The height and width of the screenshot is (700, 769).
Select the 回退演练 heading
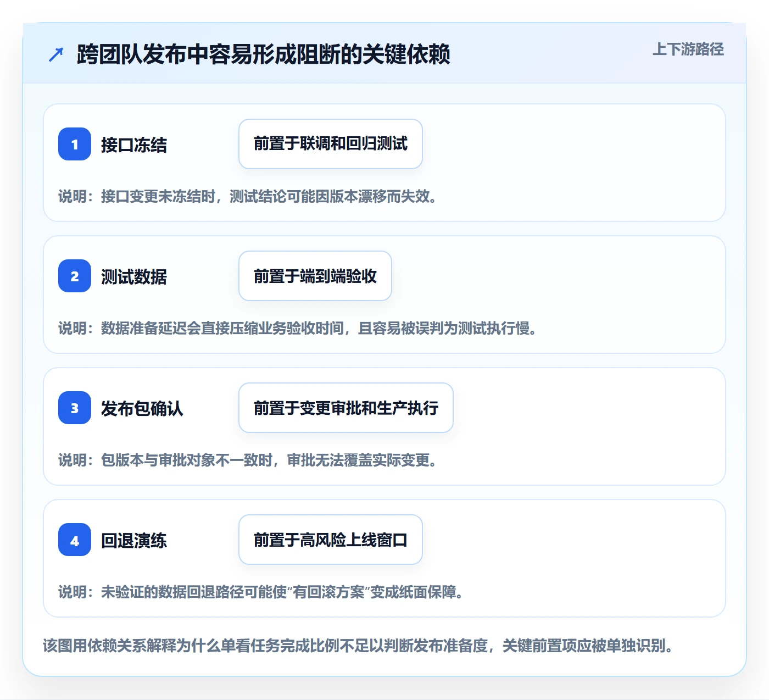tap(134, 541)
